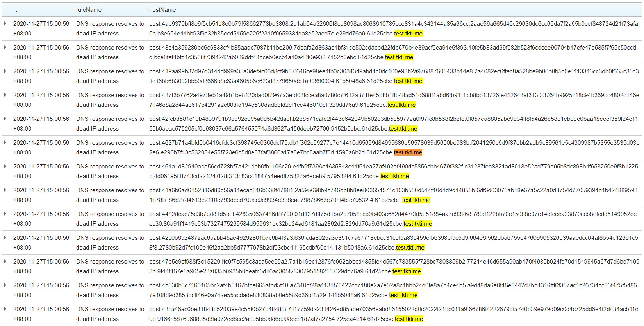Expand the row with hostName post.4482dcac75

[5, 214]
